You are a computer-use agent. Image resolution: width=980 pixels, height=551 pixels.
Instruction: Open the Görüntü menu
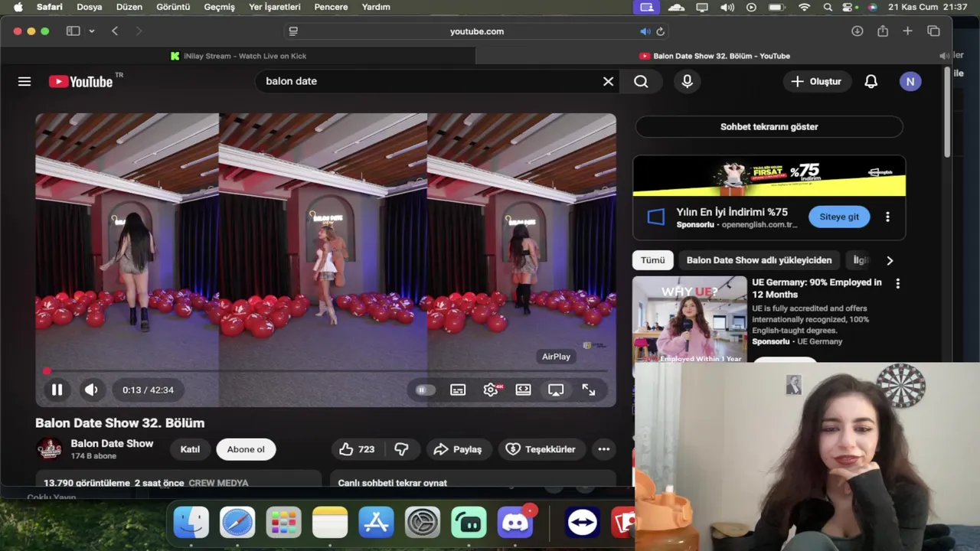pyautogui.click(x=173, y=7)
